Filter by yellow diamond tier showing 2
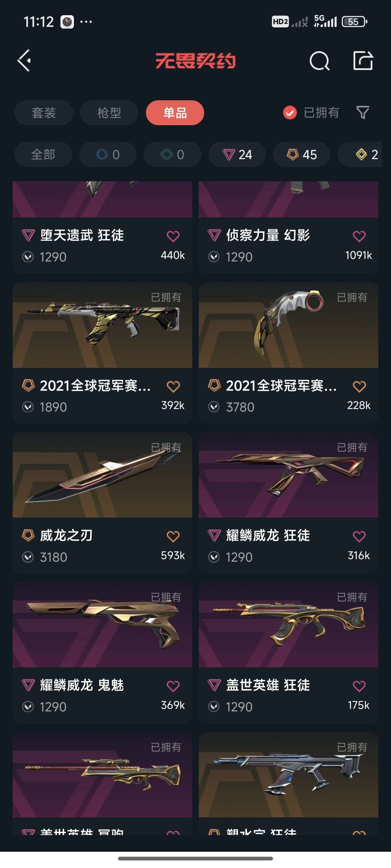This screenshot has height=868, width=391. click(x=360, y=154)
